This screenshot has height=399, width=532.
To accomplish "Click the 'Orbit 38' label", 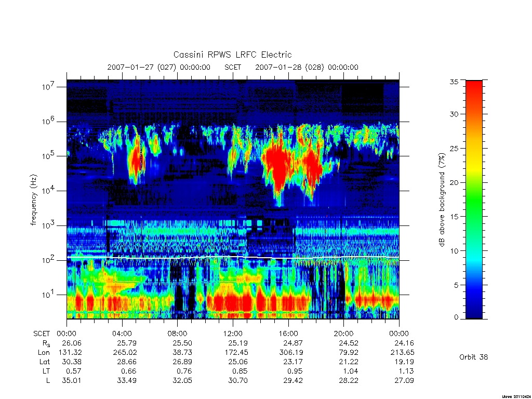I will click(473, 357).
